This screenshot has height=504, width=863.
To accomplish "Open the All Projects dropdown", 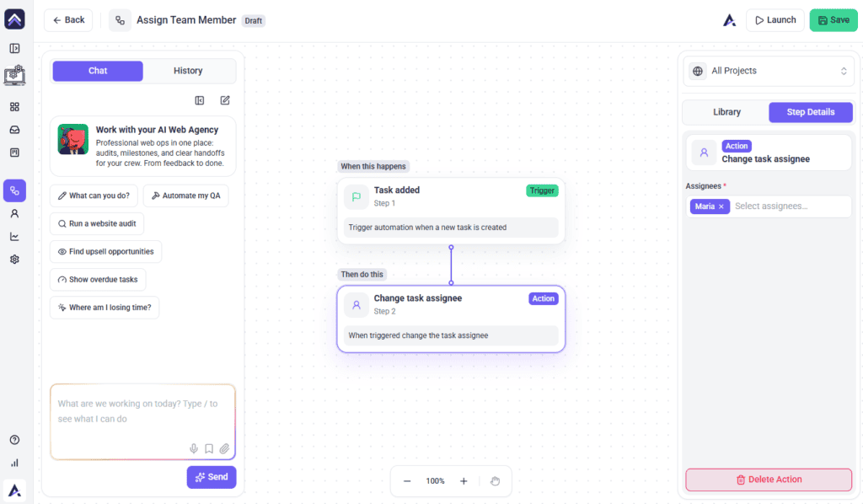I will click(769, 71).
